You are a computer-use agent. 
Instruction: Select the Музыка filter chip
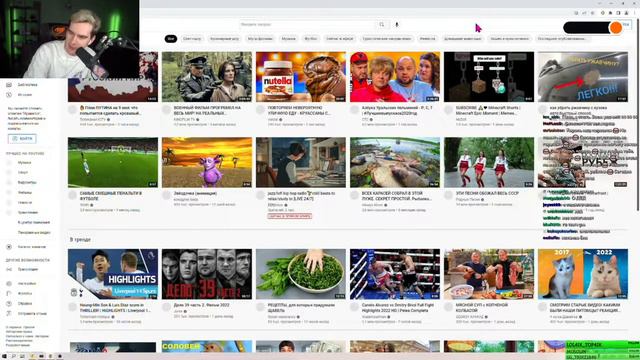click(x=289, y=39)
